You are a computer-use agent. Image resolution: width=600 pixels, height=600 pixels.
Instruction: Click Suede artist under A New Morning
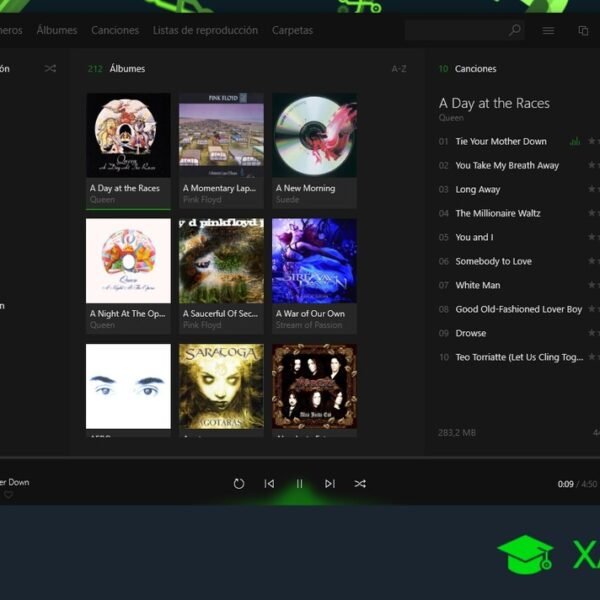[287, 199]
